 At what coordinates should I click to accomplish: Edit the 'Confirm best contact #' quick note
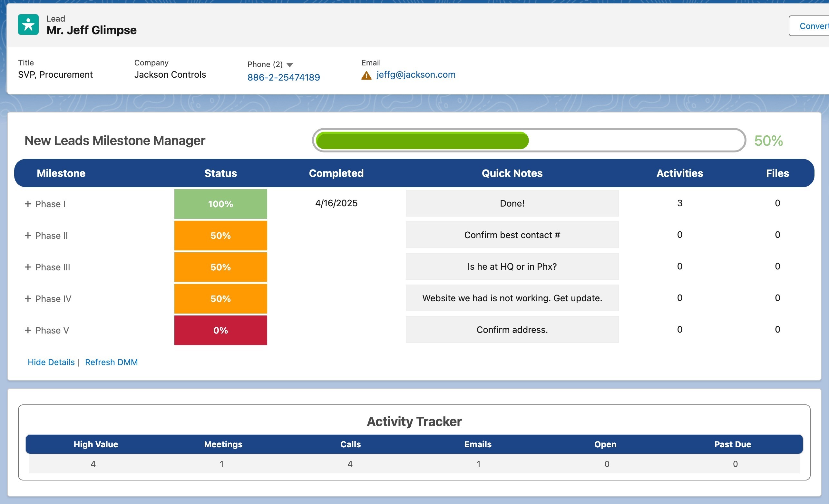[x=512, y=235]
